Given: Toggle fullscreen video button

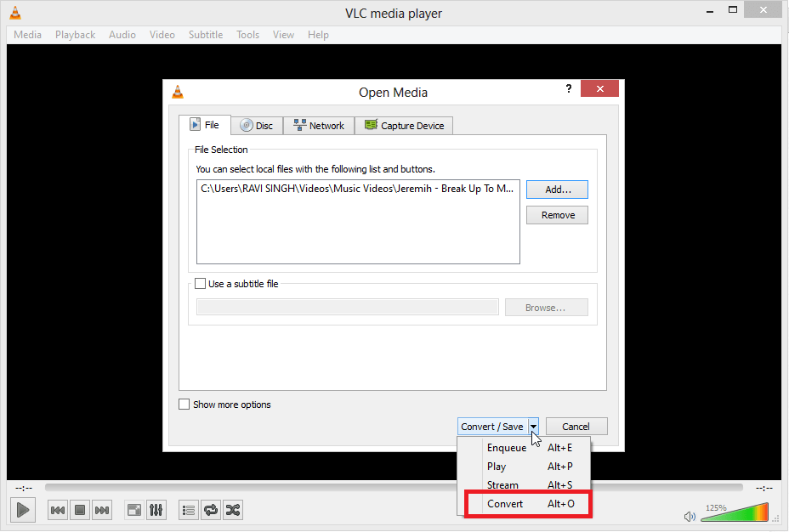Looking at the screenshot, I should click(134, 511).
